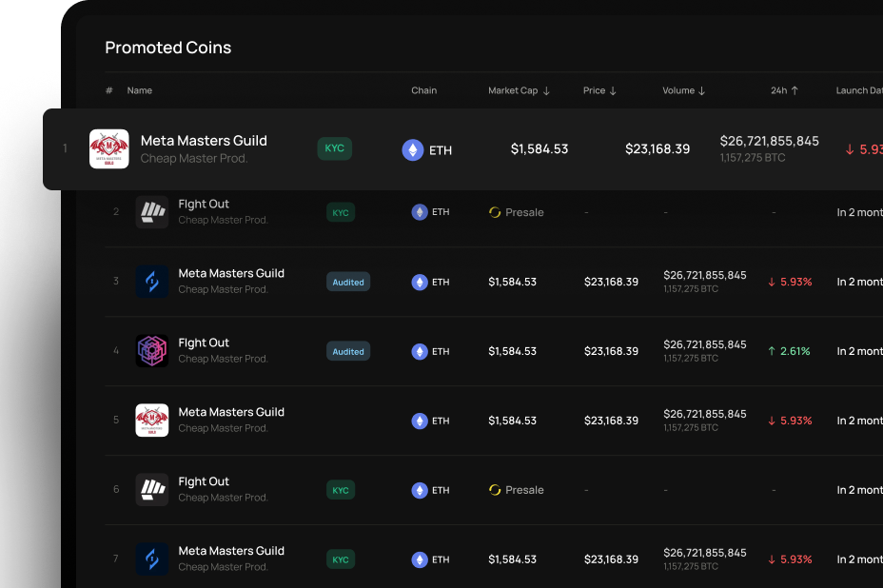The height and width of the screenshot is (588, 883).
Task: Click the green up arrow in row 4
Action: [772, 351]
